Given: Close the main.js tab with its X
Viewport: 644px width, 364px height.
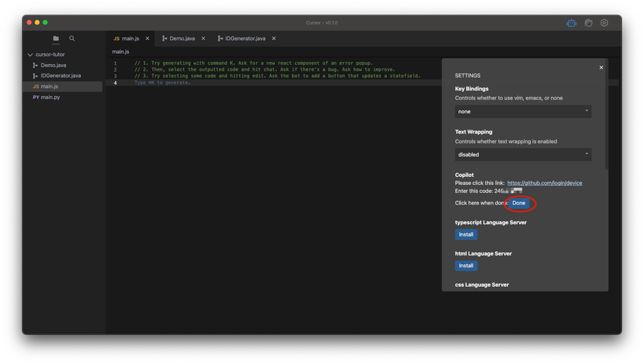Looking at the screenshot, I should pyautogui.click(x=147, y=39).
